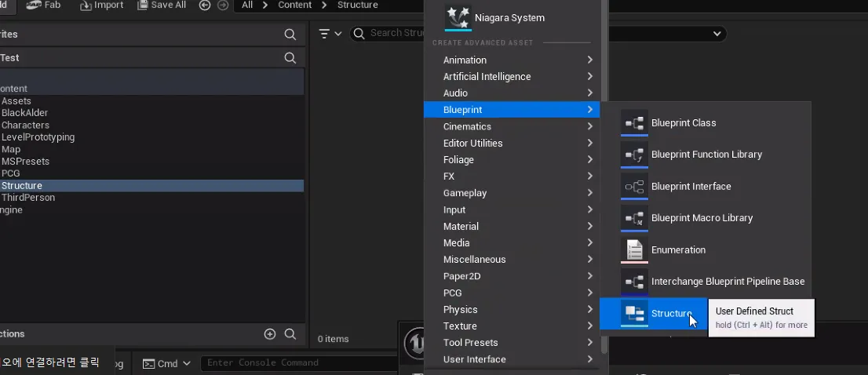Screen dimensions: 868x375
Task: Click Structure in the breadcrumb path
Action: [x=358, y=5]
